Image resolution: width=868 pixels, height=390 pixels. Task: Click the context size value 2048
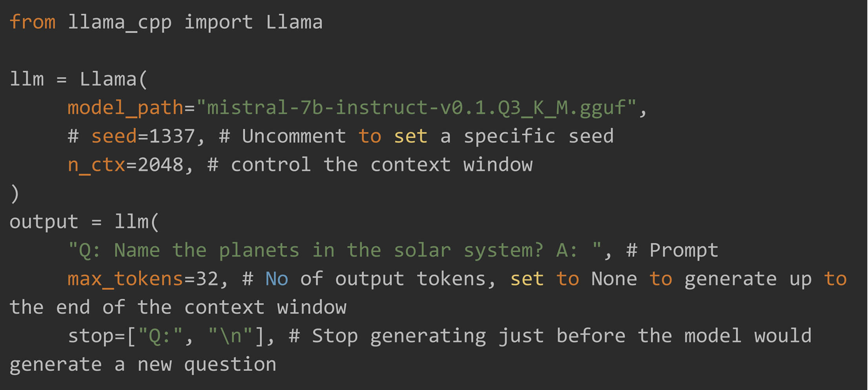[x=160, y=165]
